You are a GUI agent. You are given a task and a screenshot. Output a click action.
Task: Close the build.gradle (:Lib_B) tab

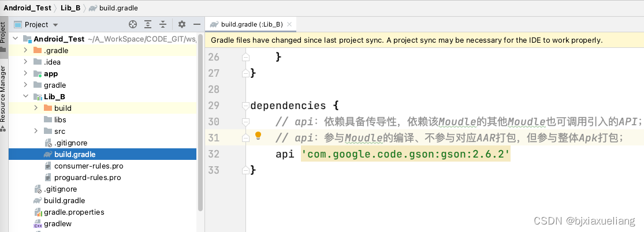pos(289,25)
